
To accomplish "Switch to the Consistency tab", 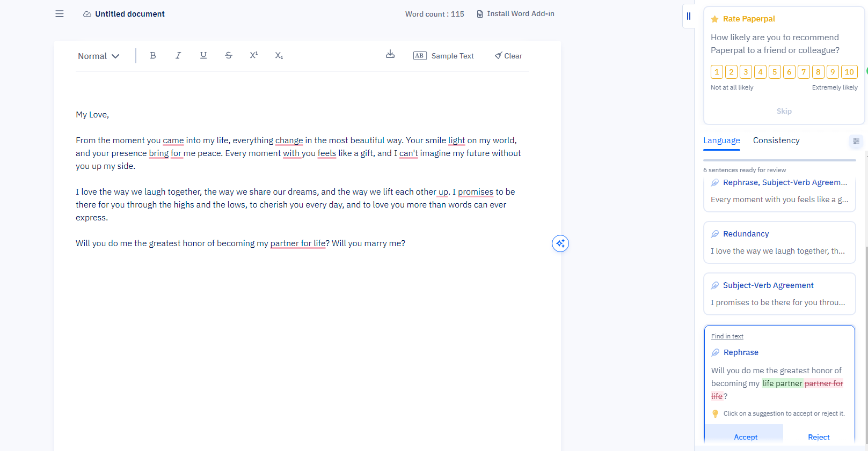I will 776,141.
